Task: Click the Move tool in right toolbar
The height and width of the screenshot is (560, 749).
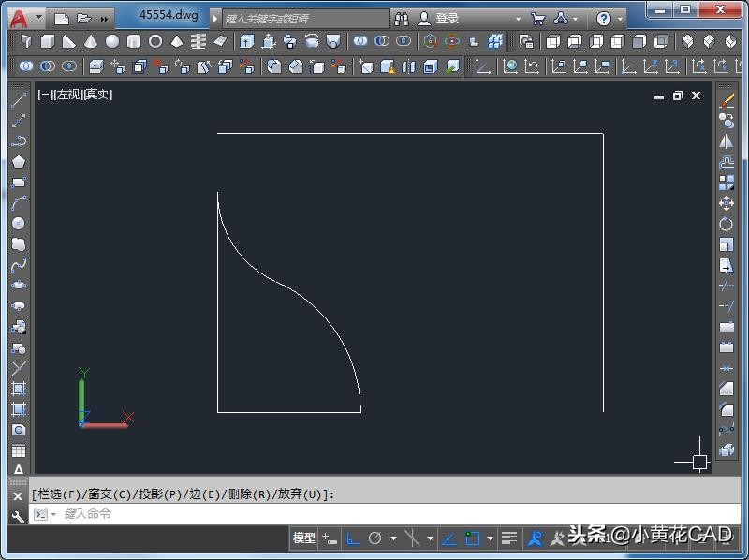Action: coord(727,203)
